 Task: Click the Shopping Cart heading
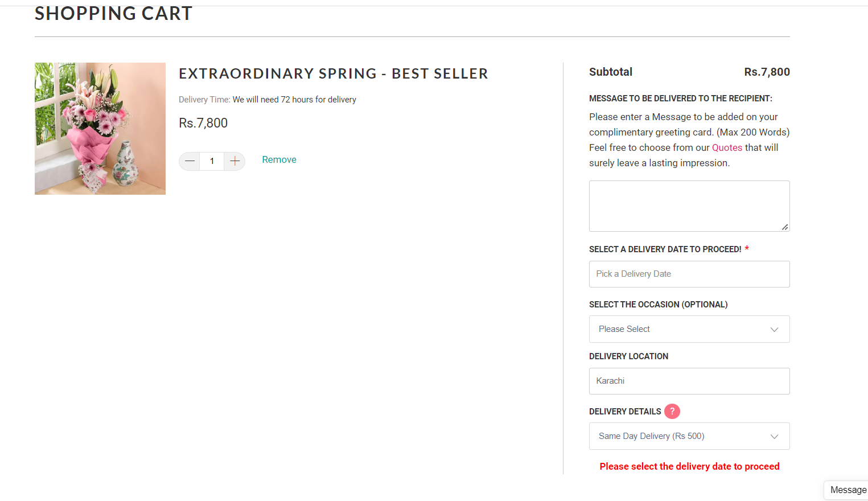[113, 14]
